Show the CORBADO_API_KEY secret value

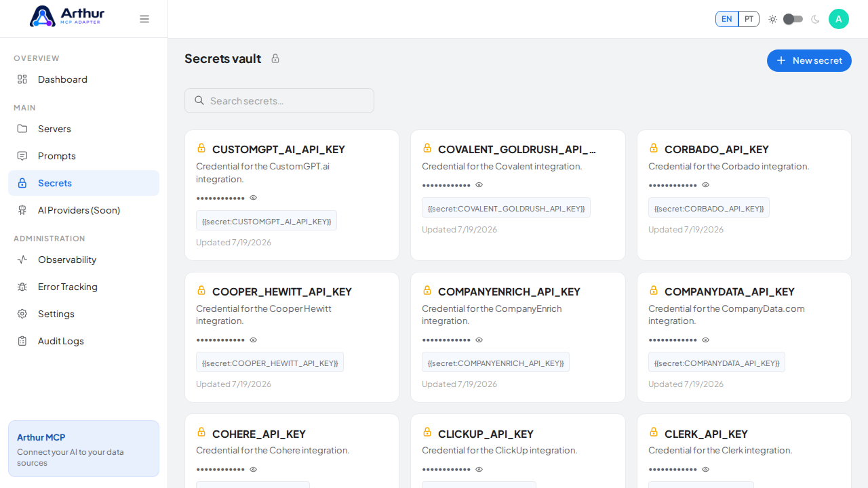(x=705, y=185)
